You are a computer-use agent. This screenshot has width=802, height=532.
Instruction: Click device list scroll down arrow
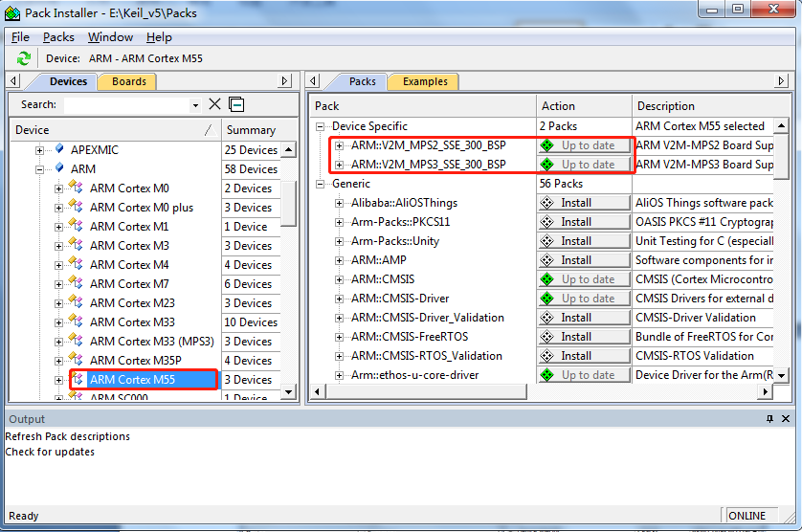pos(288,392)
